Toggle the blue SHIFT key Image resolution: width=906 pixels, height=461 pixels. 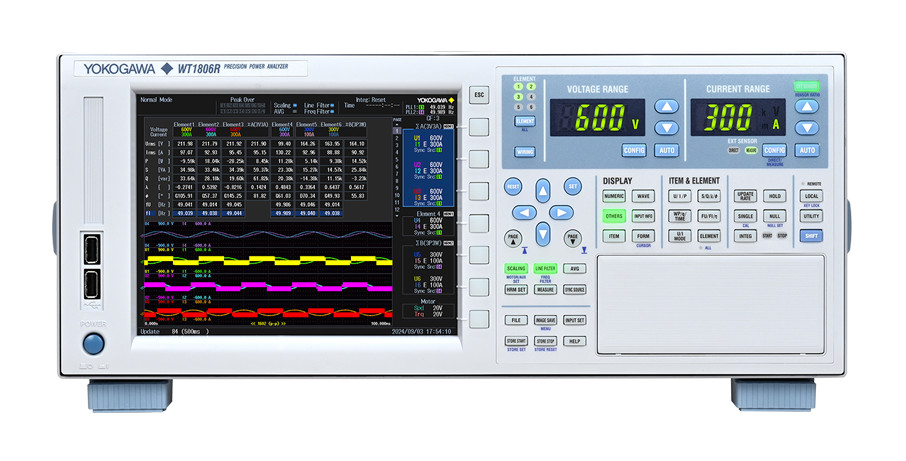pos(811,236)
